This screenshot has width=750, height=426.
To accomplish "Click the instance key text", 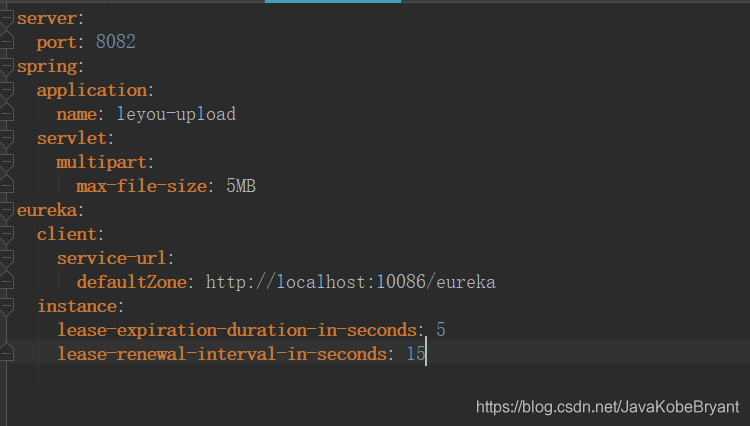I will tap(77, 306).
